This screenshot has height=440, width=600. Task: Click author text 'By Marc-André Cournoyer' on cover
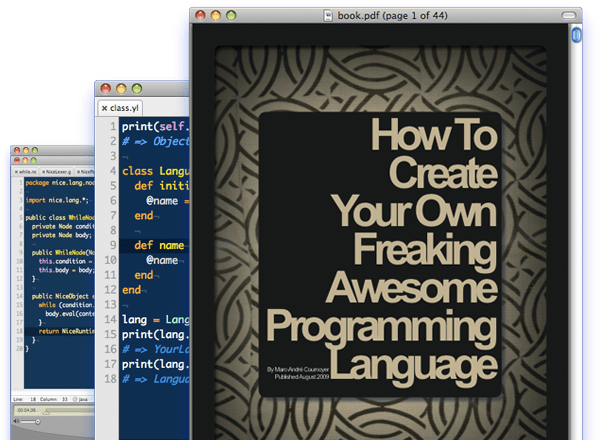[298, 370]
